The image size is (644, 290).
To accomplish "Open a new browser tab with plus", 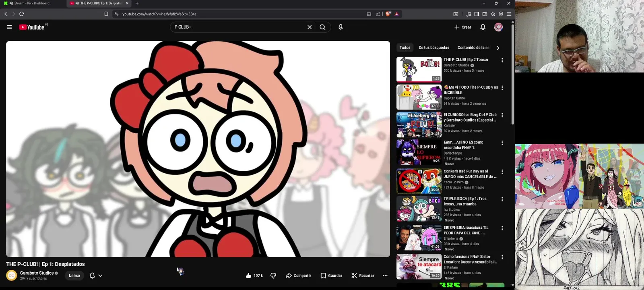I will 137,3.
